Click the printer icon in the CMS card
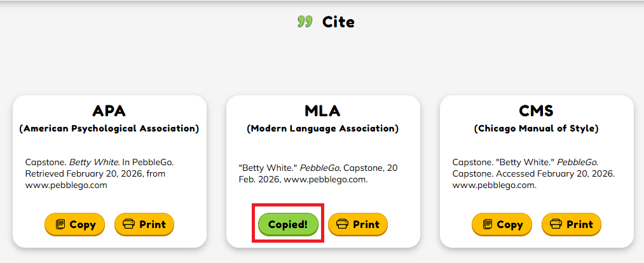Screen dimensions: 644x263 [556, 224]
